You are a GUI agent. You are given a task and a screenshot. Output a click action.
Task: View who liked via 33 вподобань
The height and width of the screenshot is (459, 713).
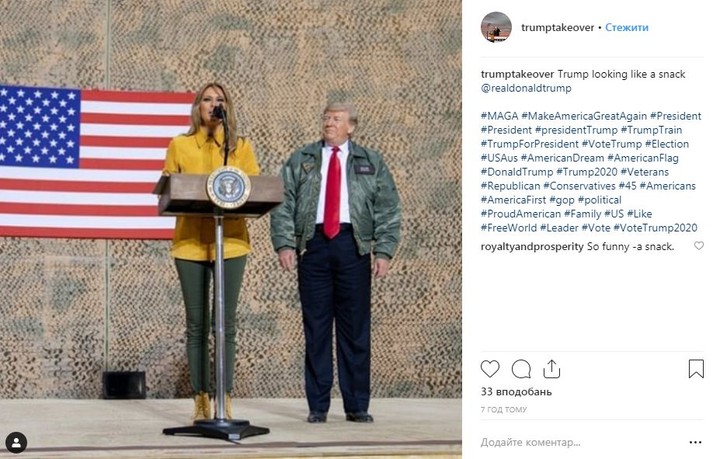516,392
